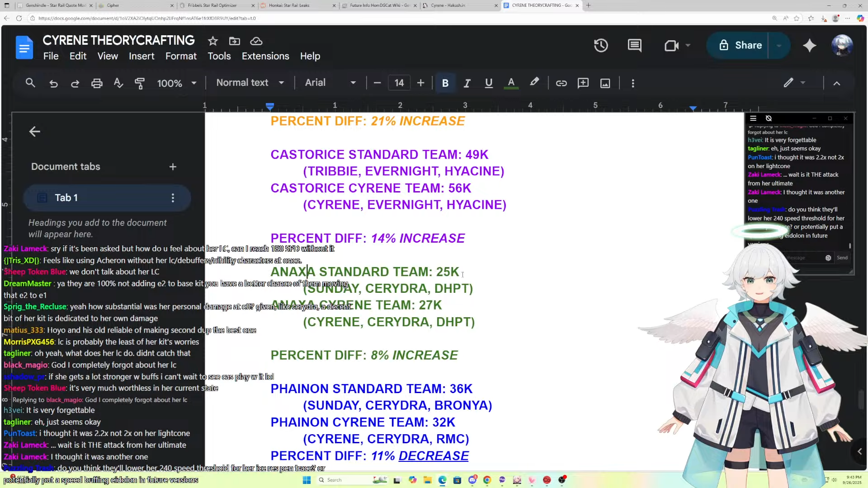Toggle underline formatting button
868x488 pixels.
click(x=489, y=83)
